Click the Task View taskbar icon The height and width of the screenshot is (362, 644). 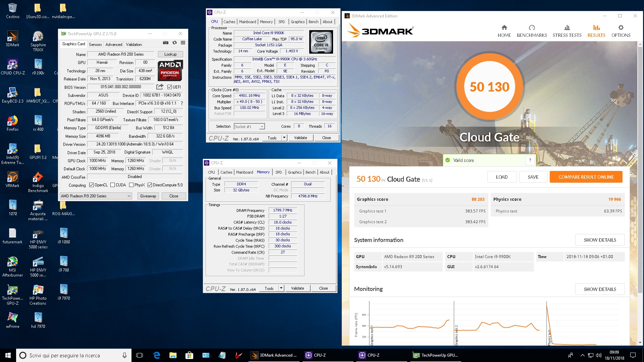(x=140, y=355)
